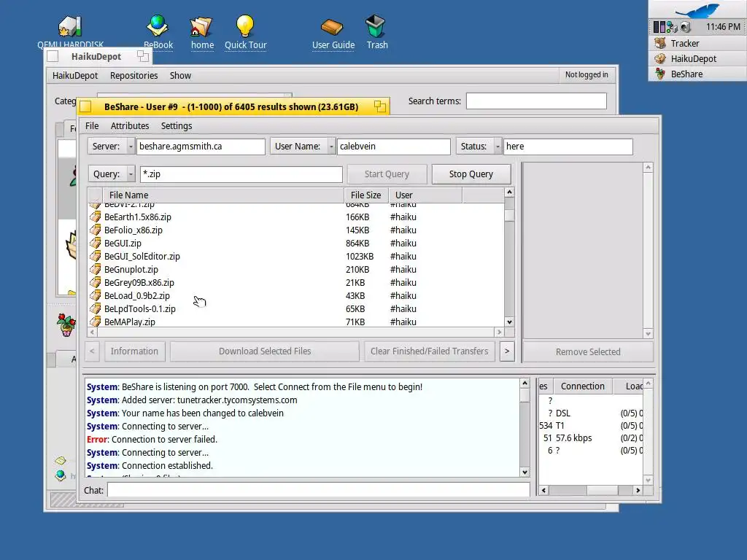Click the Start Query button
This screenshot has height=560, width=747.
pyautogui.click(x=387, y=174)
